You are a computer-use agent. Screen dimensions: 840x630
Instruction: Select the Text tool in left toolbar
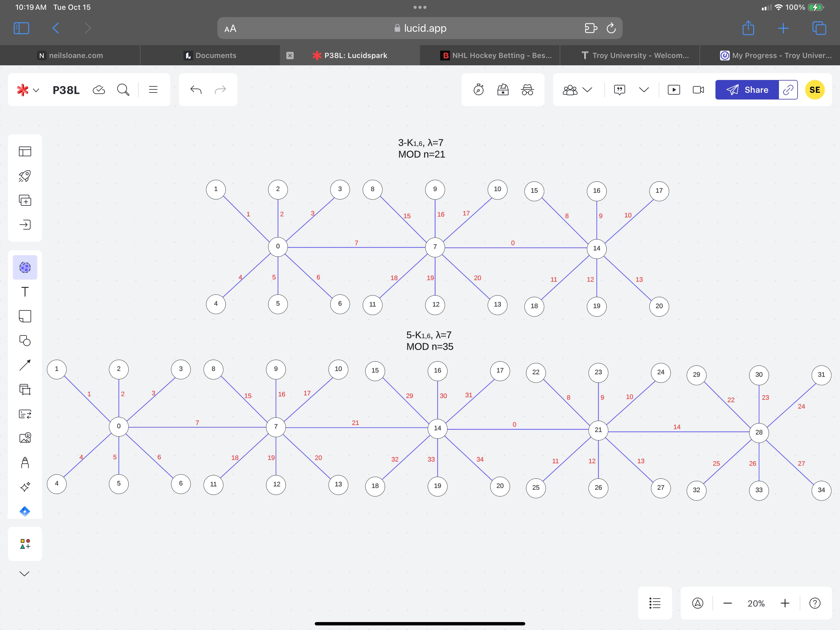(25, 291)
